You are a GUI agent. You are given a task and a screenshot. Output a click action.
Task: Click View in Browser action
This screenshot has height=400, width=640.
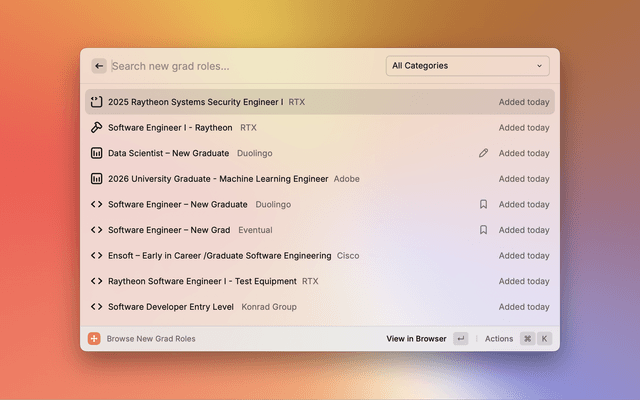tap(416, 339)
